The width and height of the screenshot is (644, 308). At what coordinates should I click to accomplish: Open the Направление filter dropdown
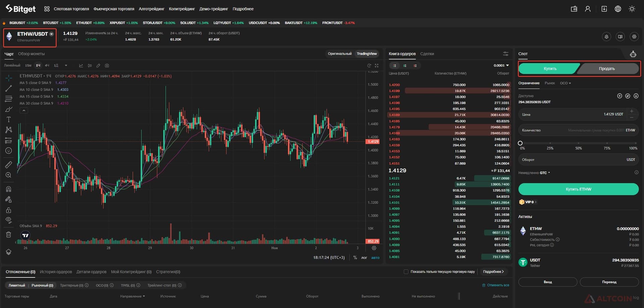[x=132, y=296]
